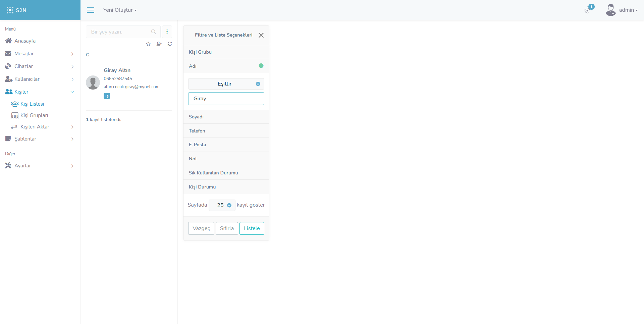Go to Anasayfa in the sidebar
Image resolution: width=644 pixels, height=324 pixels.
pyautogui.click(x=25, y=41)
